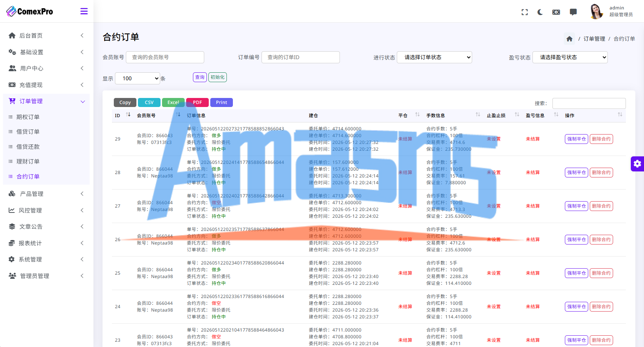
Task: Click the 文章公告 layers icon
Action: [12, 226]
